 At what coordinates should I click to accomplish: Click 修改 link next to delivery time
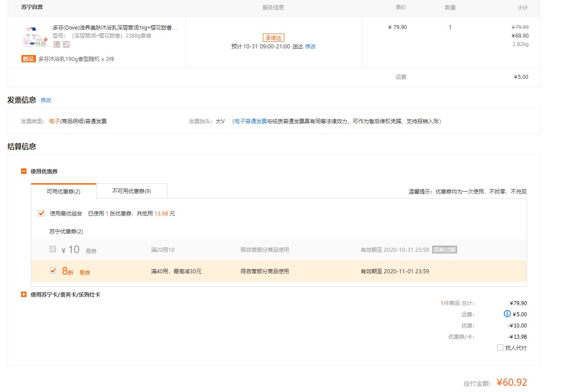(x=311, y=47)
